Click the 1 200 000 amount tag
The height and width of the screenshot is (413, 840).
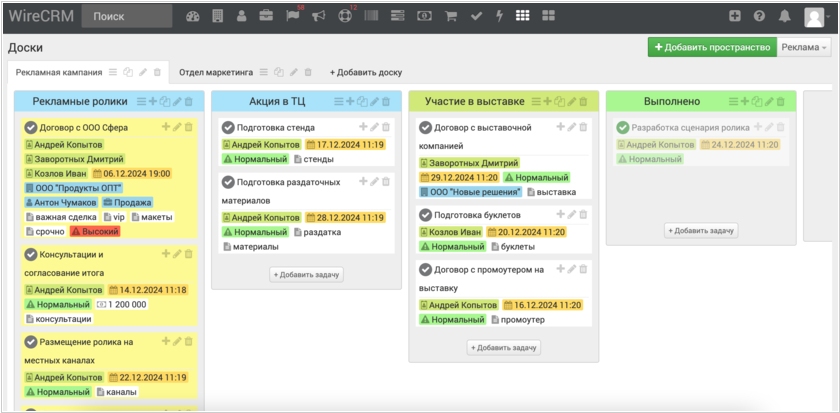click(121, 304)
